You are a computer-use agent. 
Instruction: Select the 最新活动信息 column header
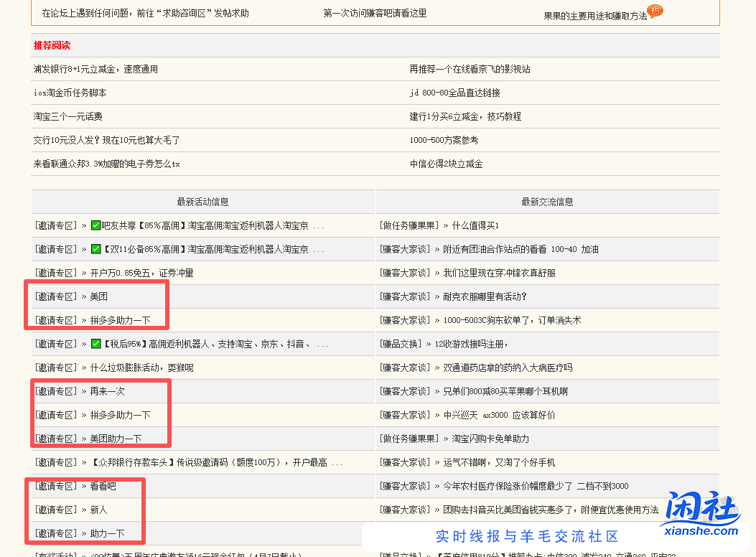point(202,202)
